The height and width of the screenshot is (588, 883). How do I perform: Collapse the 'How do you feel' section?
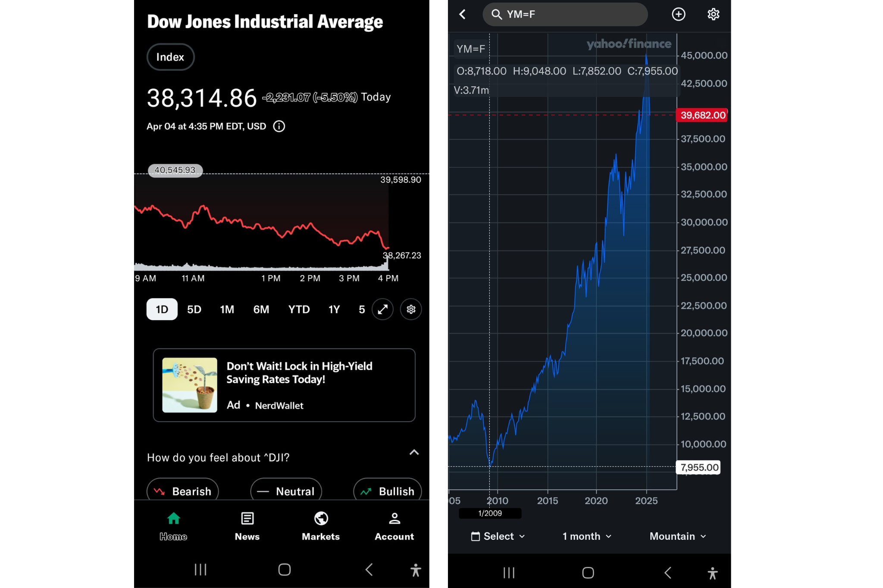coord(414,453)
